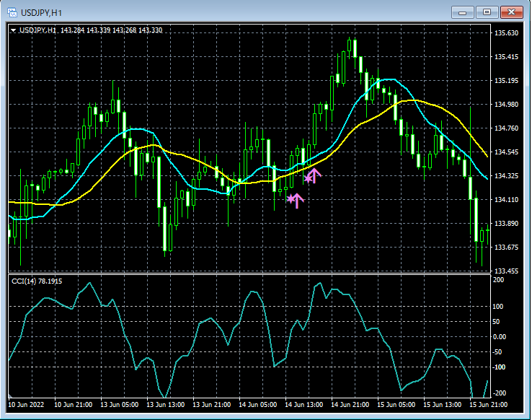This screenshot has height=420, width=532.
Task: Click the USDJPY,H1 OHLC price header text
Action: pos(91,30)
